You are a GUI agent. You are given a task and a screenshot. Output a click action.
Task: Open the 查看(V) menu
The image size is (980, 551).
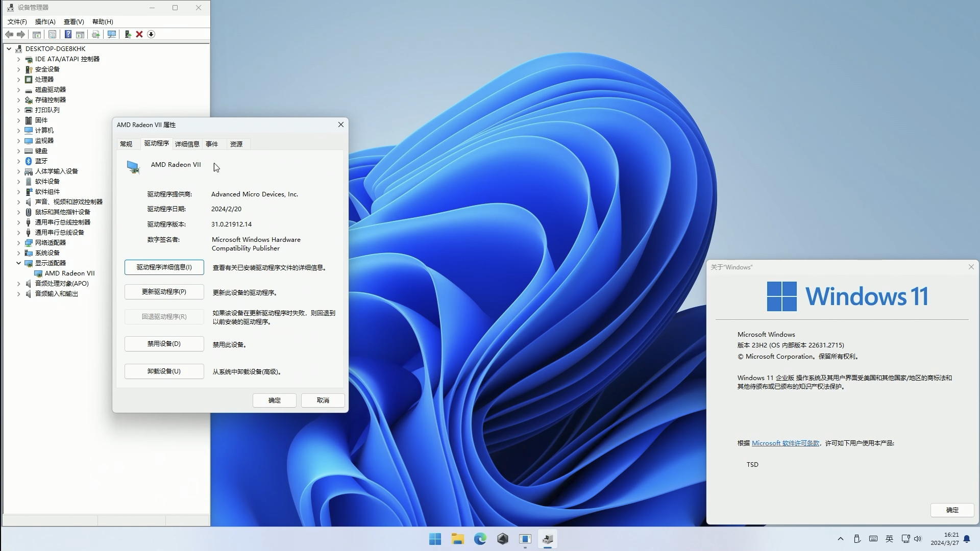click(73, 22)
